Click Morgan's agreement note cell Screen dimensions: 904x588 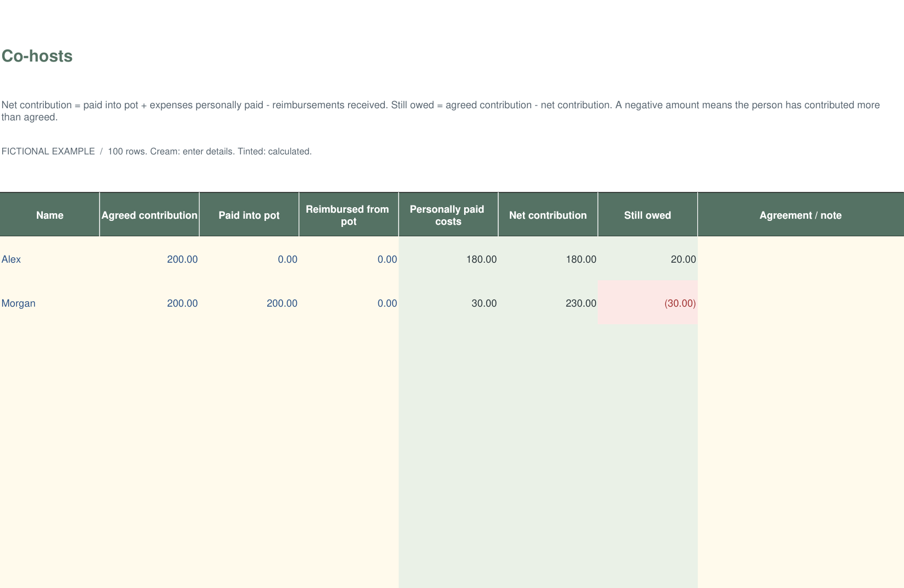point(801,303)
